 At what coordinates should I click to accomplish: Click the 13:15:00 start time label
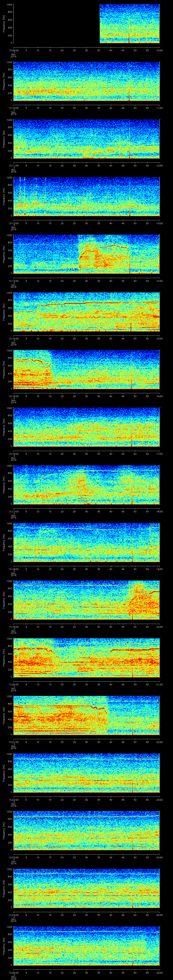(x=13, y=396)
